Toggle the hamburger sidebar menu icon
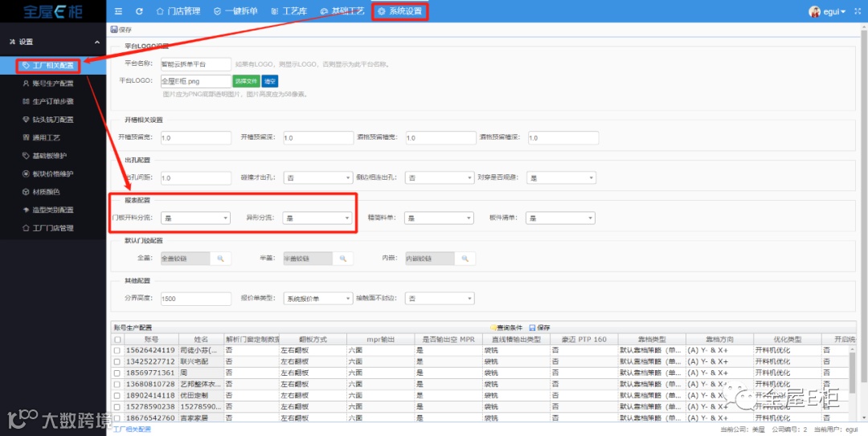 click(x=118, y=11)
